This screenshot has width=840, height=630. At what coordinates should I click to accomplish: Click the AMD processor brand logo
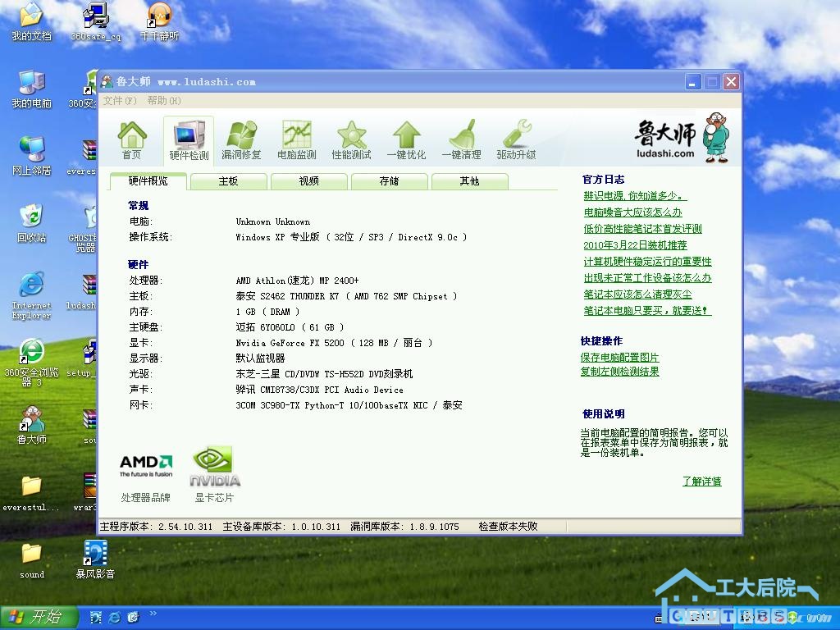(146, 466)
